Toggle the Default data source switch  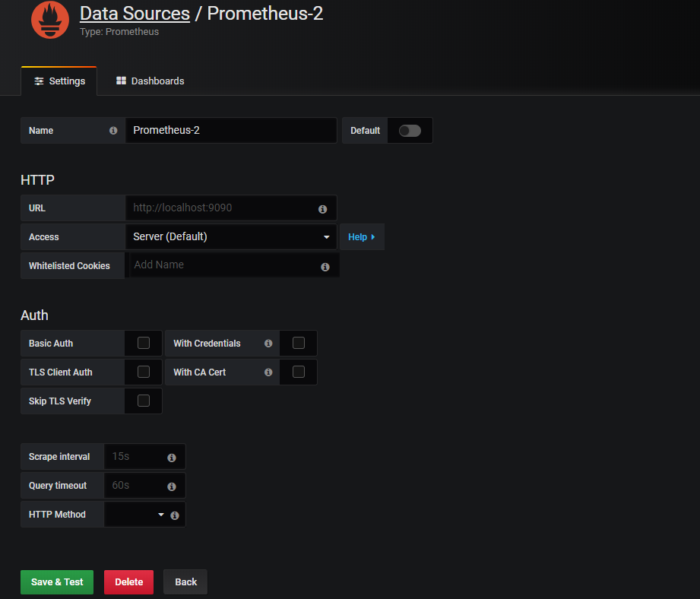(410, 131)
